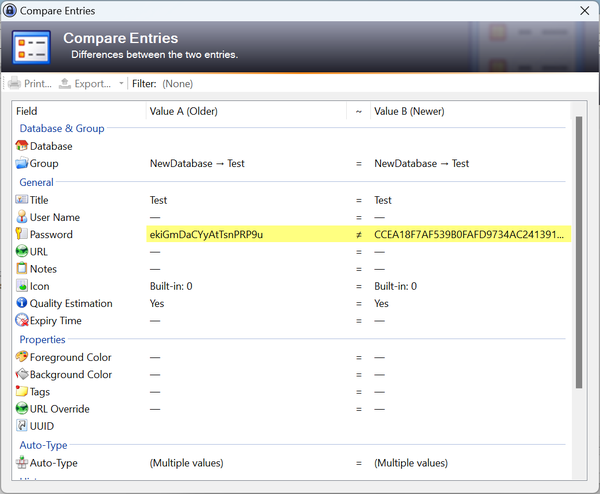The width and height of the screenshot is (600, 494).
Task: Click the Foreground Color palette icon
Action: click(x=22, y=357)
